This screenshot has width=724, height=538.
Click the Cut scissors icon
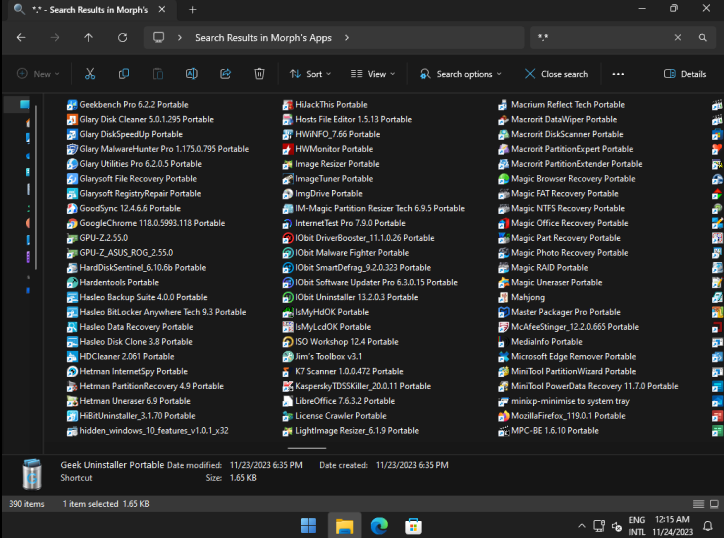click(x=90, y=74)
